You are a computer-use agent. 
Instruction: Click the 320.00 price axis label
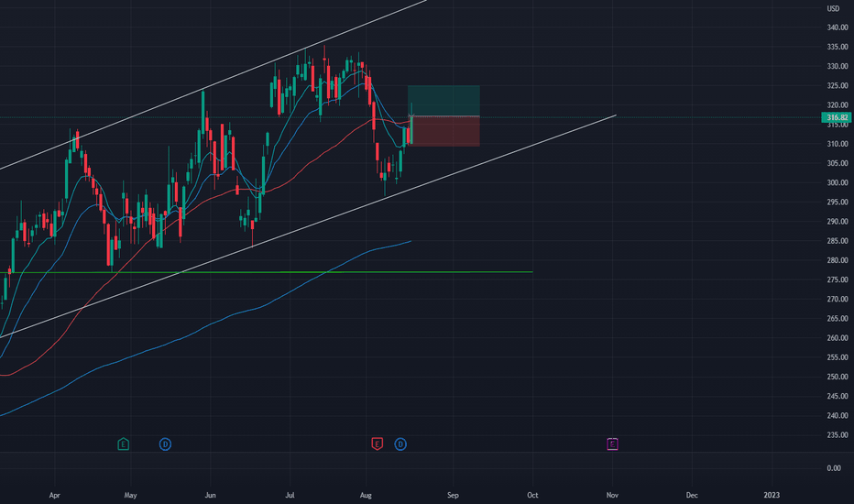(838, 105)
